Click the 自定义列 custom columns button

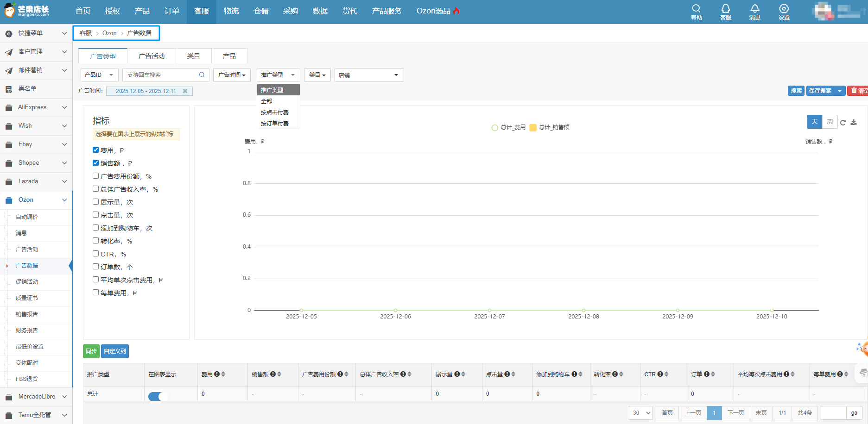pyautogui.click(x=114, y=351)
